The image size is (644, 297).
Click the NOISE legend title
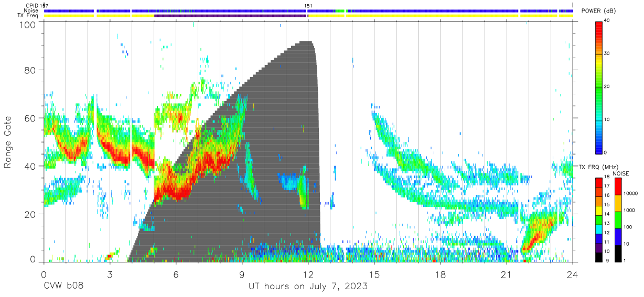coord(620,173)
